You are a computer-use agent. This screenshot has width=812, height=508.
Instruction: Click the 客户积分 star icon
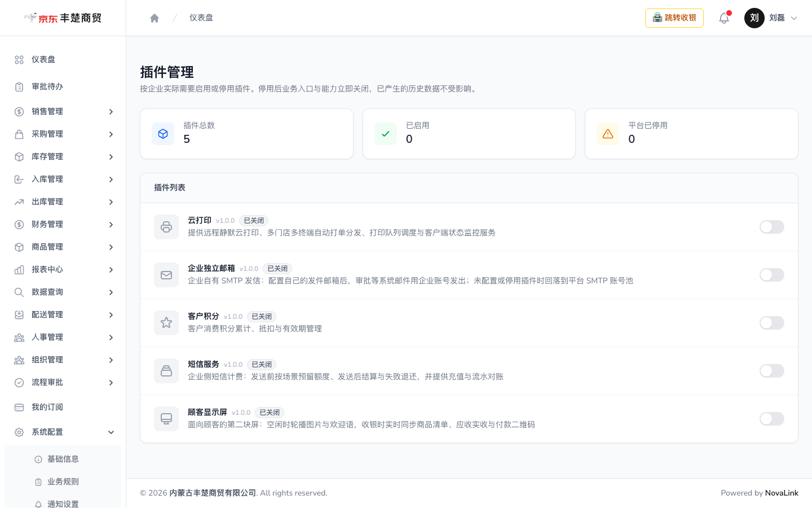pyautogui.click(x=166, y=323)
